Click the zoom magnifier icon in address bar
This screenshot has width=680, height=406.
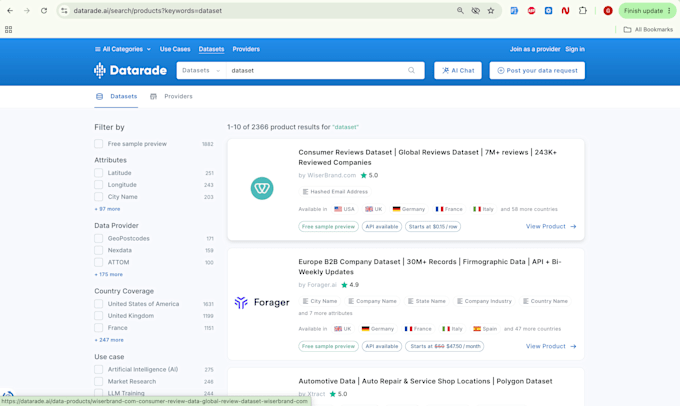[x=460, y=11]
